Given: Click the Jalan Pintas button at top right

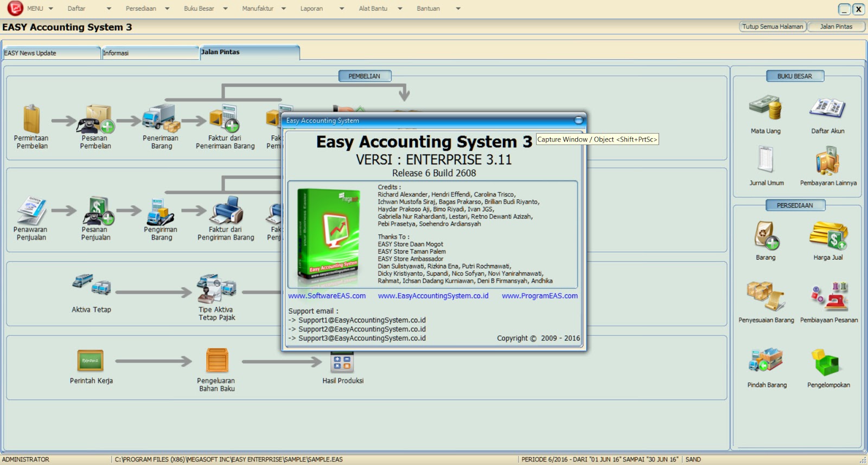Looking at the screenshot, I should 836,27.
